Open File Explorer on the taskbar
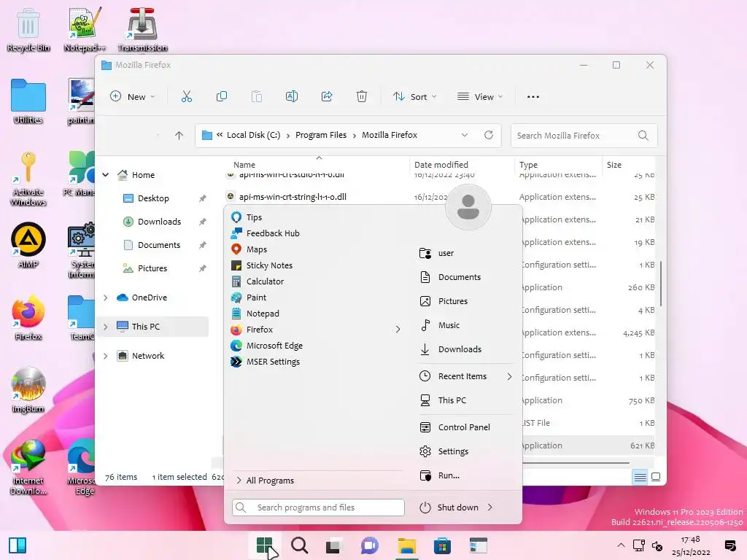This screenshot has width=747, height=560. [407, 545]
